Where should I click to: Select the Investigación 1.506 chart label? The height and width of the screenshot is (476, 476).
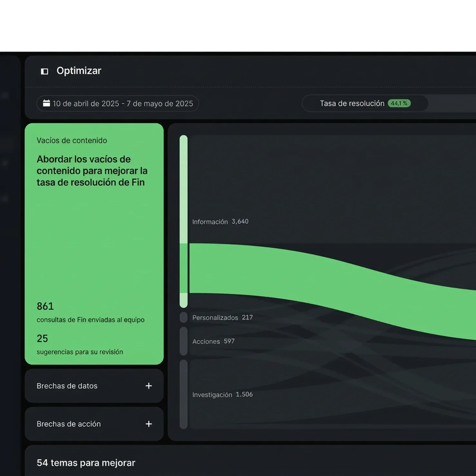tap(223, 394)
